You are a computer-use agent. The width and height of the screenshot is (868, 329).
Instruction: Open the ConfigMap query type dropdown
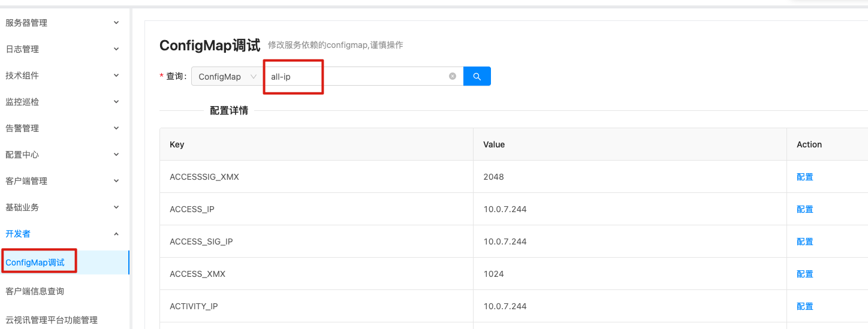226,77
